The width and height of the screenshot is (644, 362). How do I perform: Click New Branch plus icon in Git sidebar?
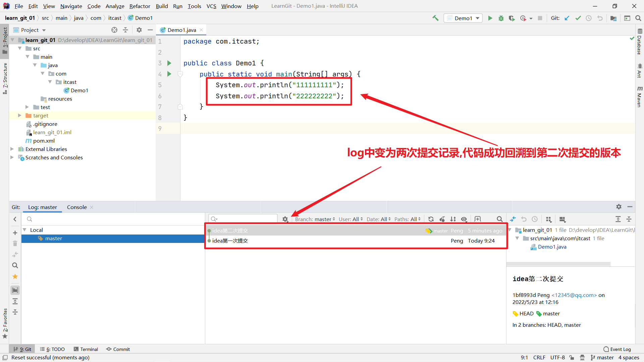(x=15, y=233)
